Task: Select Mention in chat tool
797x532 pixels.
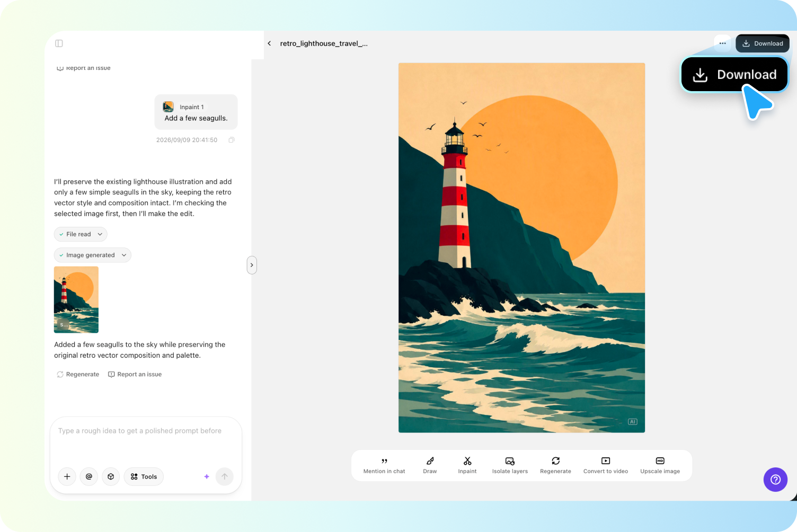Action: pos(384,465)
